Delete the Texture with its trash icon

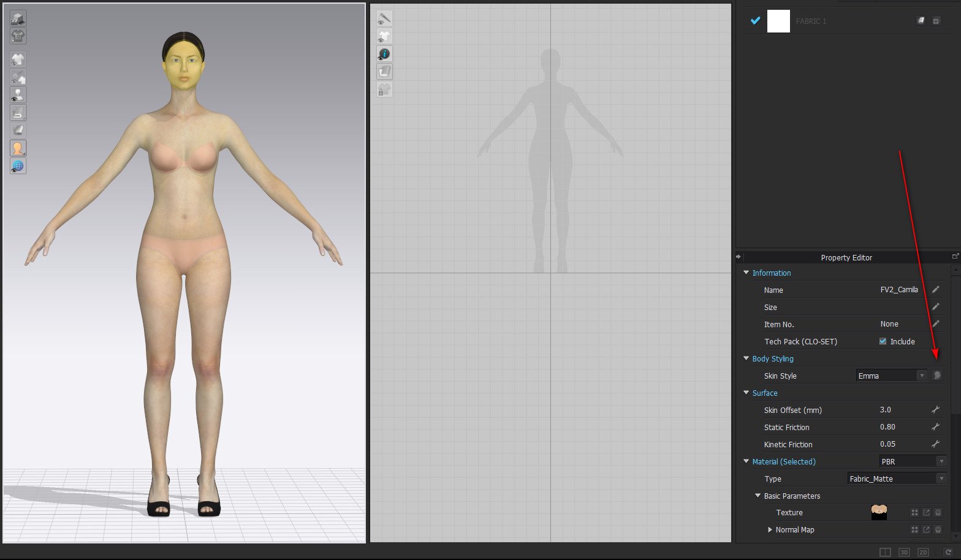(938, 513)
